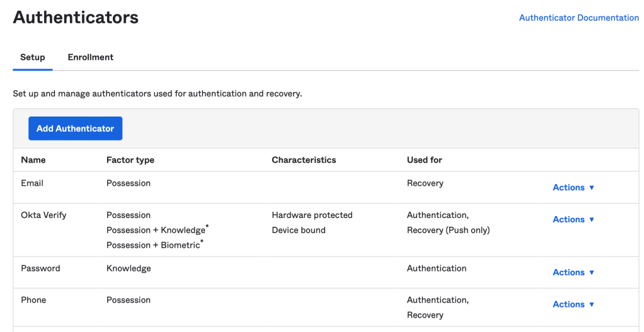Open Actions menu for Phone authenticator

[x=573, y=304]
